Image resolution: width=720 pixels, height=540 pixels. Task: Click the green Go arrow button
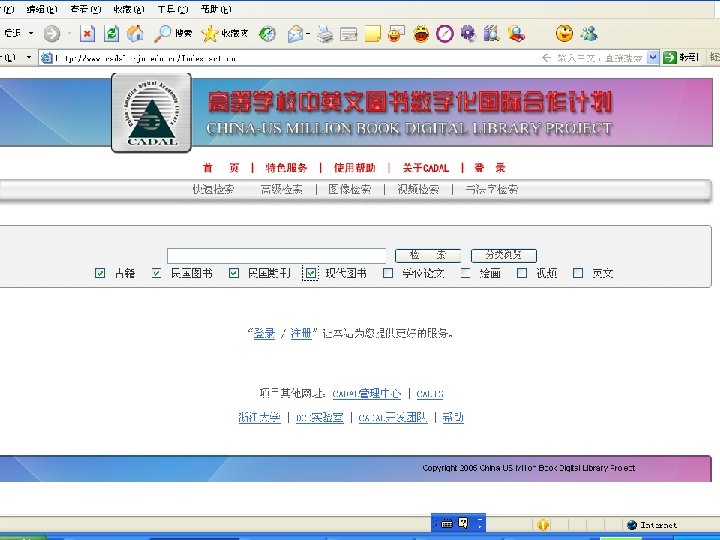[x=670, y=57]
